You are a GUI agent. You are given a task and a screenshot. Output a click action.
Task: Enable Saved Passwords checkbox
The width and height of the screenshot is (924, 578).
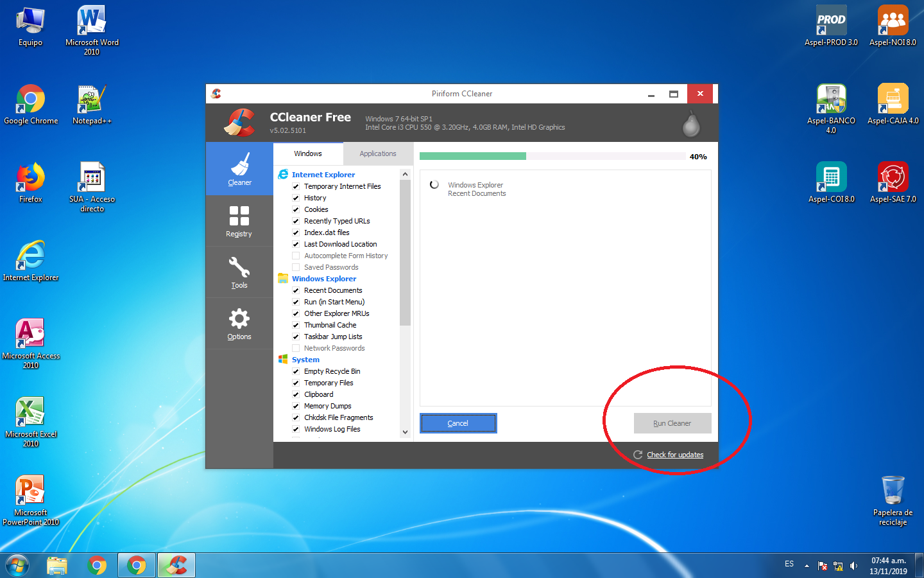[x=296, y=267]
